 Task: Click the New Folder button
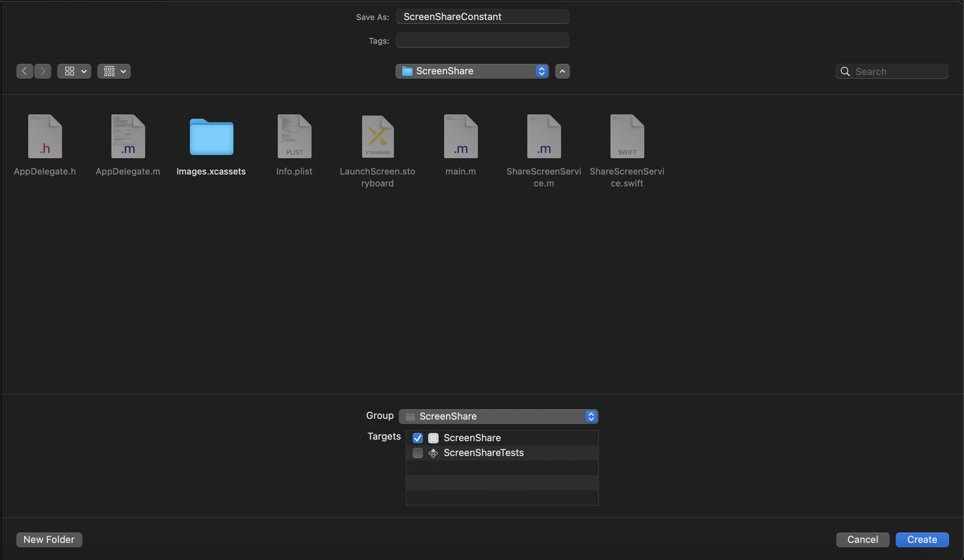tap(49, 539)
